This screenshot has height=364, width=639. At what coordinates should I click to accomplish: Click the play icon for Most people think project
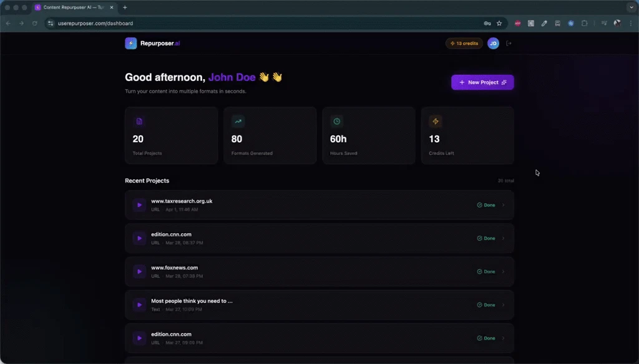[x=139, y=305]
